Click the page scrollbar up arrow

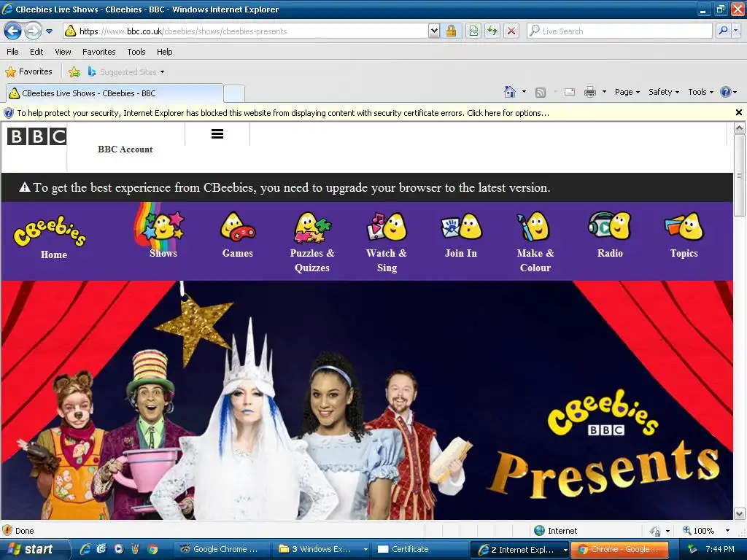[x=740, y=128]
